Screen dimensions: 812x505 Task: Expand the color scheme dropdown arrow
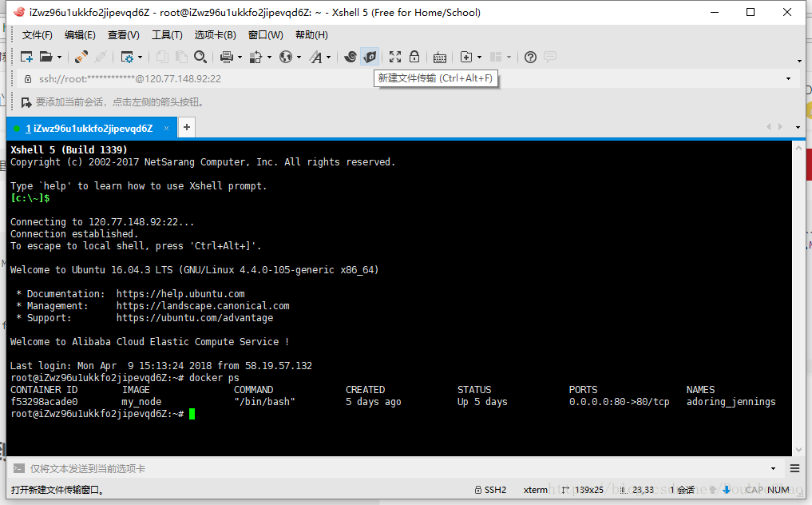(x=269, y=57)
